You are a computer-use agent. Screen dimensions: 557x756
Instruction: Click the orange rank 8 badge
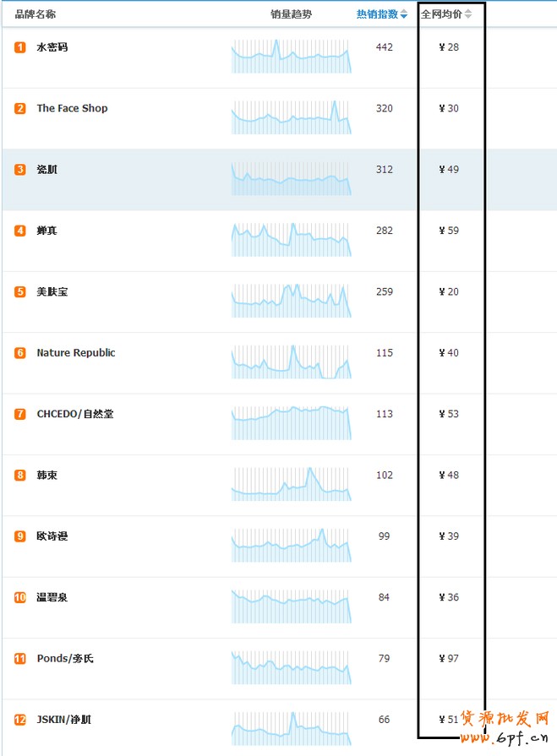pos(19,475)
